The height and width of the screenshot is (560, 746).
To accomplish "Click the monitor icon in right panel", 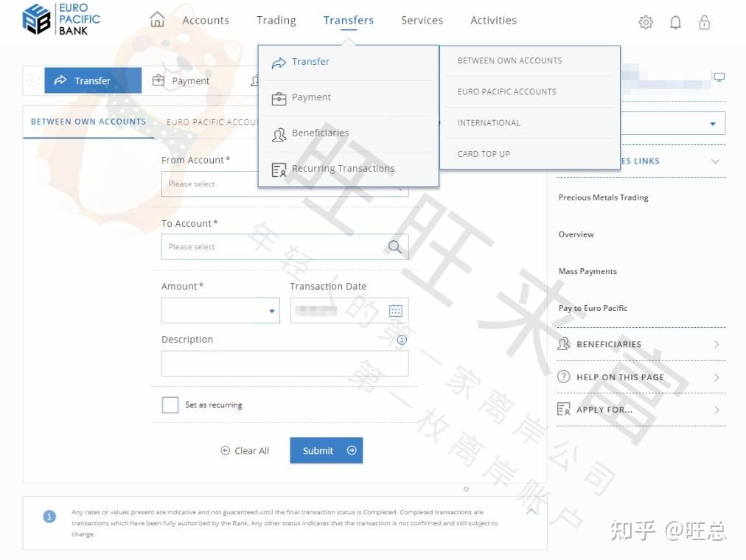I will (x=719, y=77).
